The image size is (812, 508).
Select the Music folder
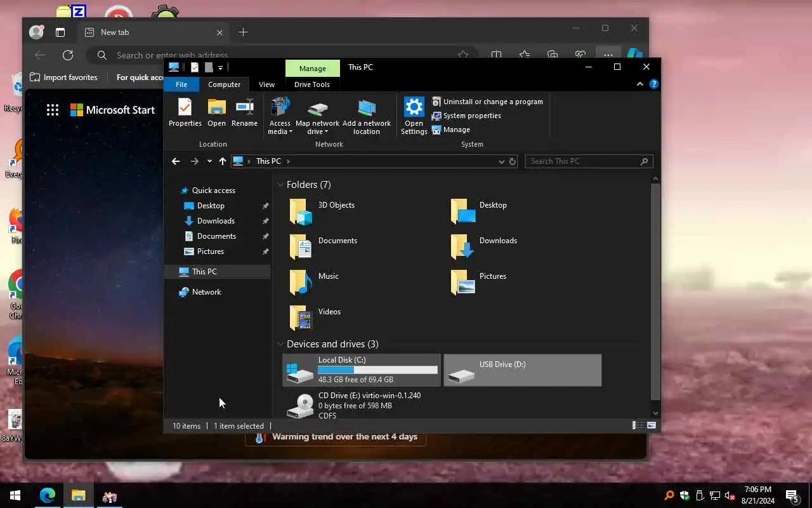(x=362, y=283)
